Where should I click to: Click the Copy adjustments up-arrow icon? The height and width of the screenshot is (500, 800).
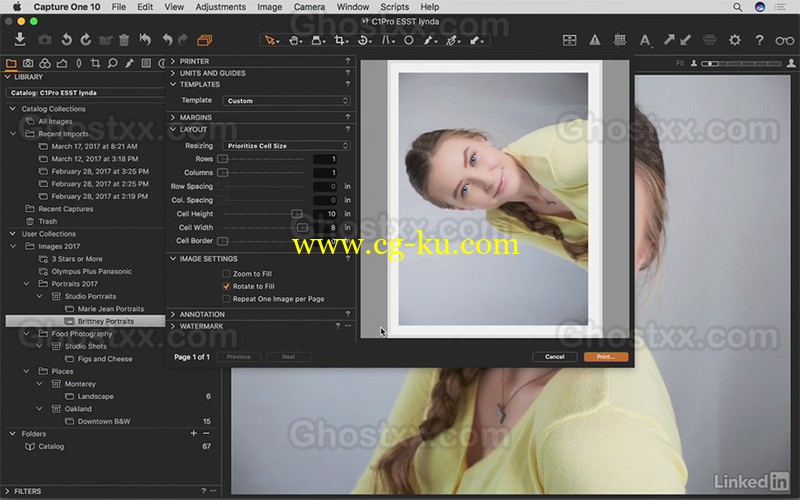coord(668,39)
